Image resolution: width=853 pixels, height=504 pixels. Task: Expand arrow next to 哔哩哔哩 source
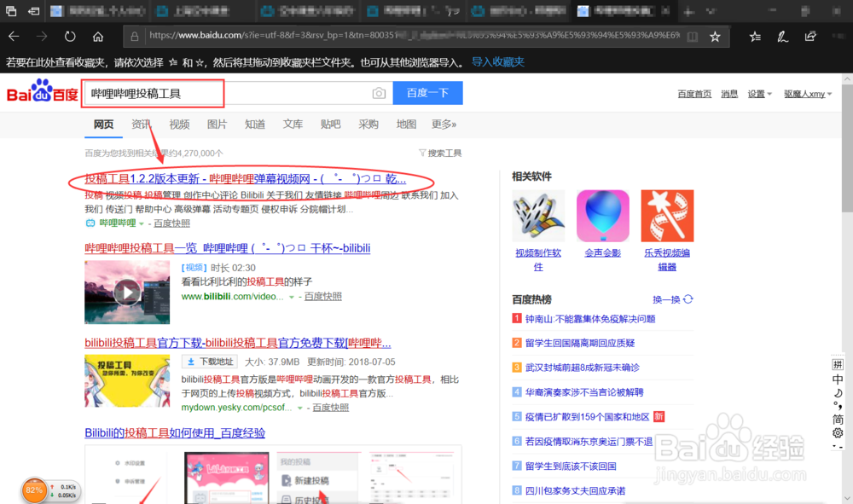point(142,223)
